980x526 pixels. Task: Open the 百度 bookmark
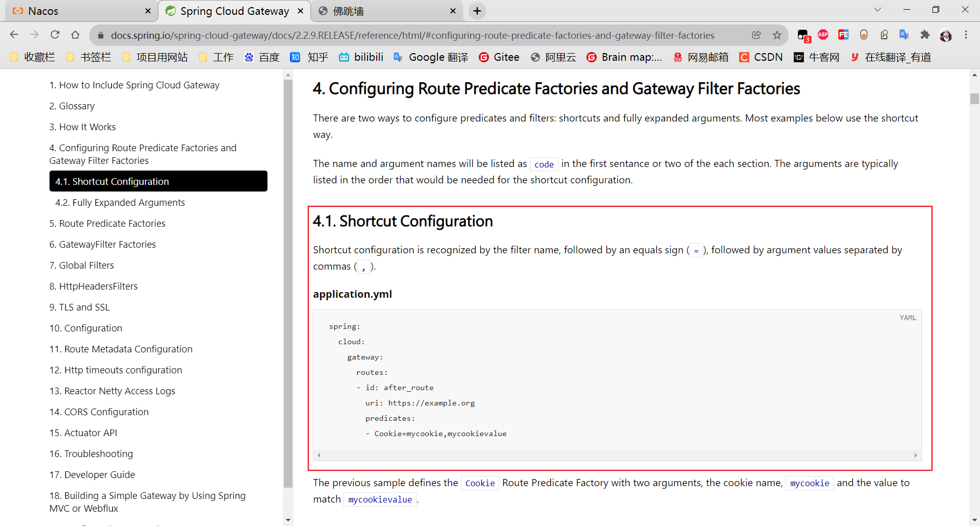point(262,57)
